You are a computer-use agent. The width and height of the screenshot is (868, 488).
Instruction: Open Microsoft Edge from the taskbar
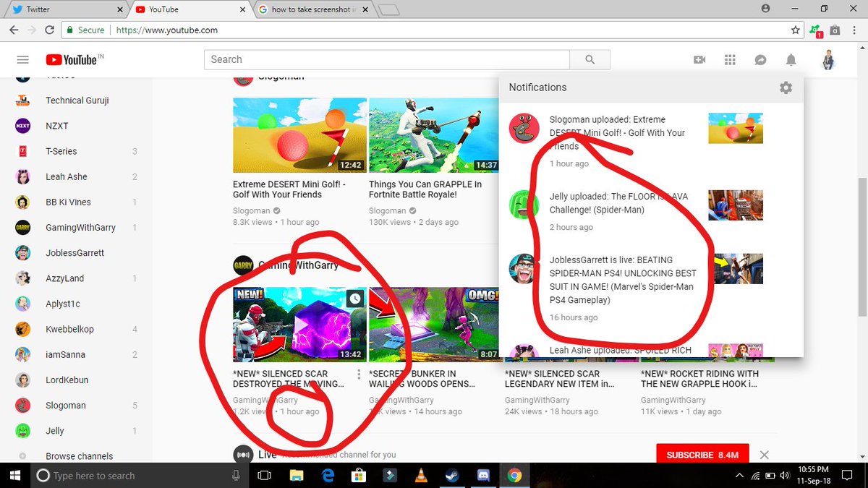(328, 475)
